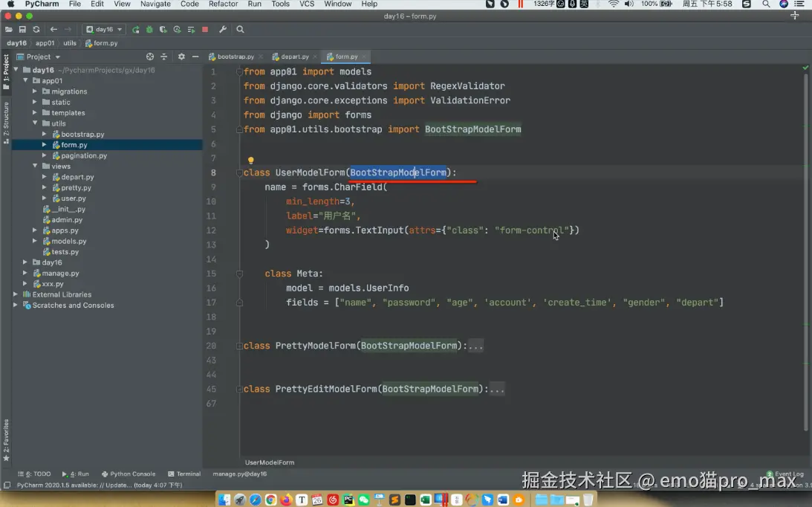This screenshot has height=507, width=812.
Task: Close the form.py editor tab
Action: click(x=363, y=56)
